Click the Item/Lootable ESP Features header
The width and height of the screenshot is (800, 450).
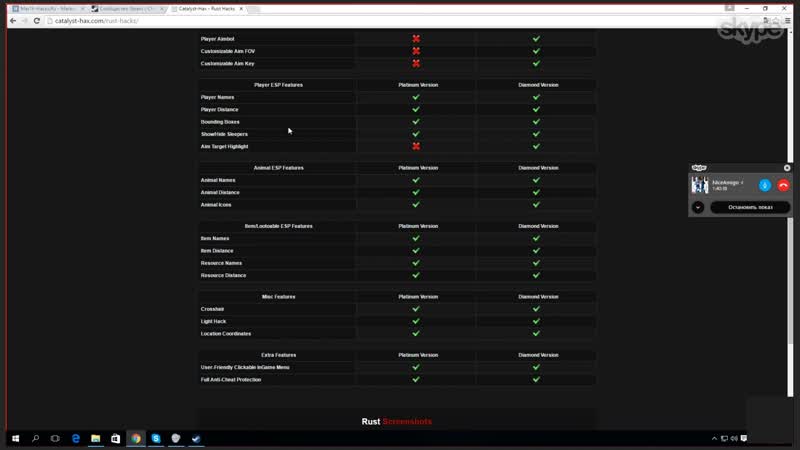pyautogui.click(x=279, y=226)
